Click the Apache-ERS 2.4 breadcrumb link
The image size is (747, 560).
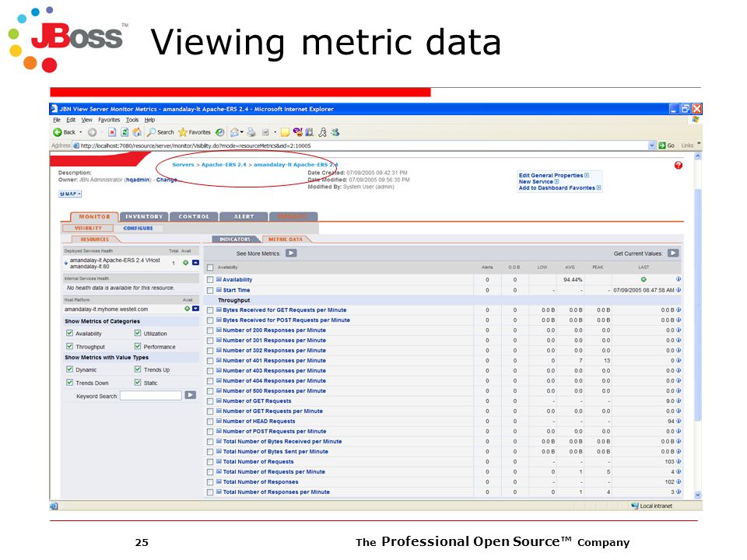click(x=224, y=165)
